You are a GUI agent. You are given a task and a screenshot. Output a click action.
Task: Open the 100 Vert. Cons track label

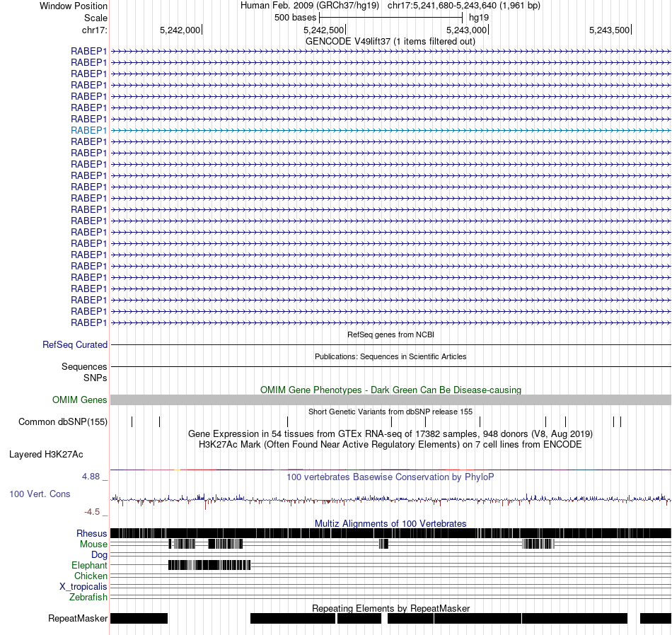click(40, 494)
